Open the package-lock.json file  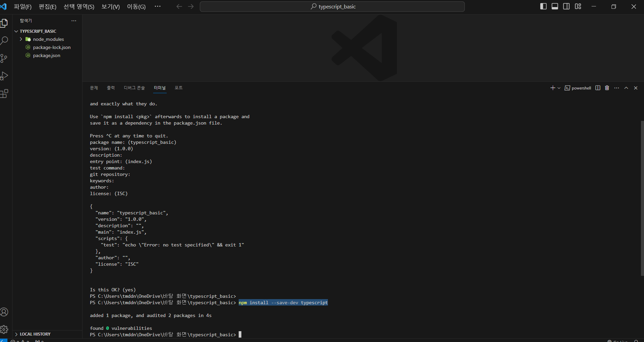point(52,47)
